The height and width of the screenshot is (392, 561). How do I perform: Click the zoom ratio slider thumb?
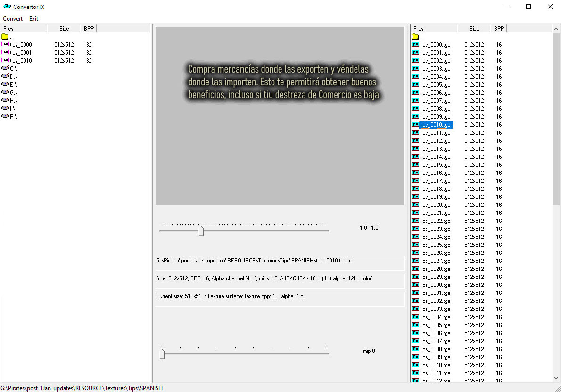[x=201, y=231]
